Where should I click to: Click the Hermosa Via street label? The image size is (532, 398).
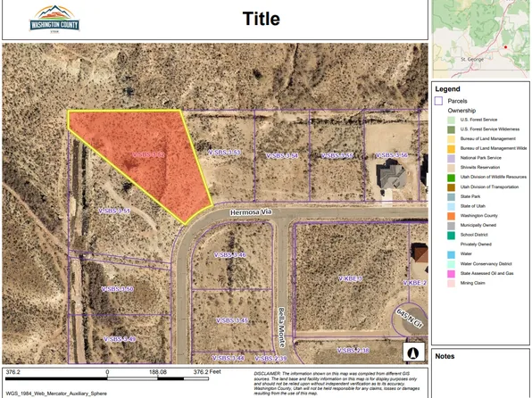[251, 212]
